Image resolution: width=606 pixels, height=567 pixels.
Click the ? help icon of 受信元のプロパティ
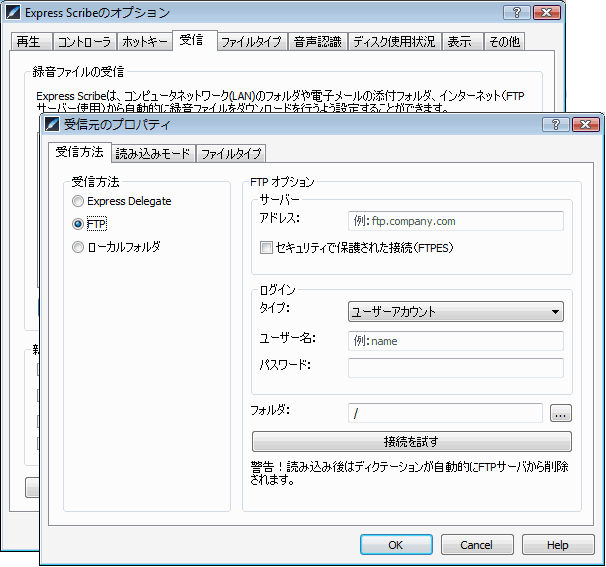[x=556, y=124]
